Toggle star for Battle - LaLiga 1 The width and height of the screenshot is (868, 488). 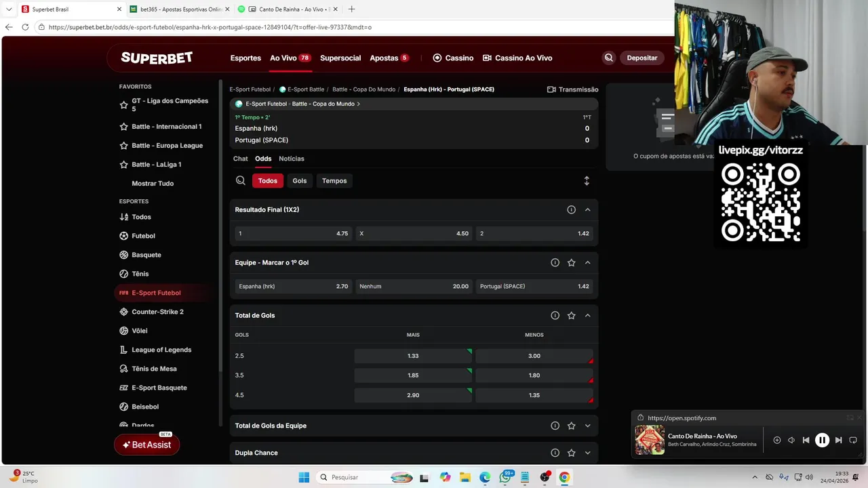tap(123, 165)
